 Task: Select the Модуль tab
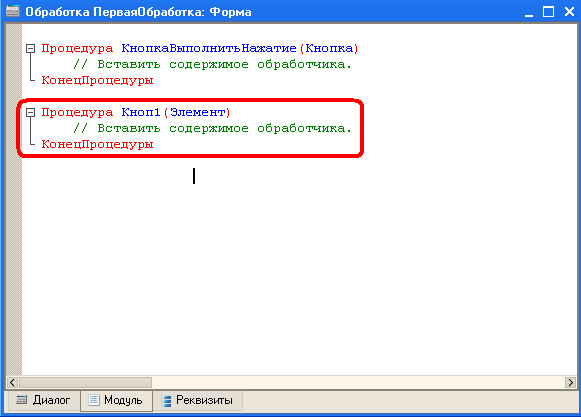[x=116, y=400]
